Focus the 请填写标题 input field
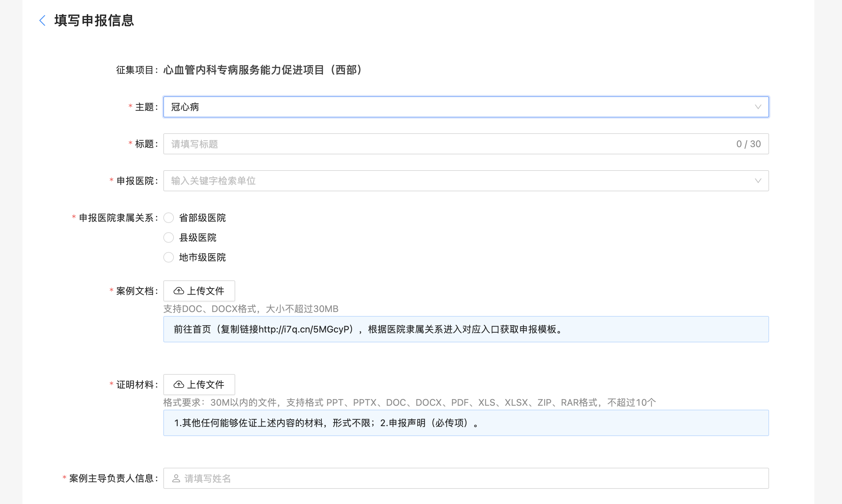Image resolution: width=842 pixels, height=504 pixels. click(x=441, y=144)
